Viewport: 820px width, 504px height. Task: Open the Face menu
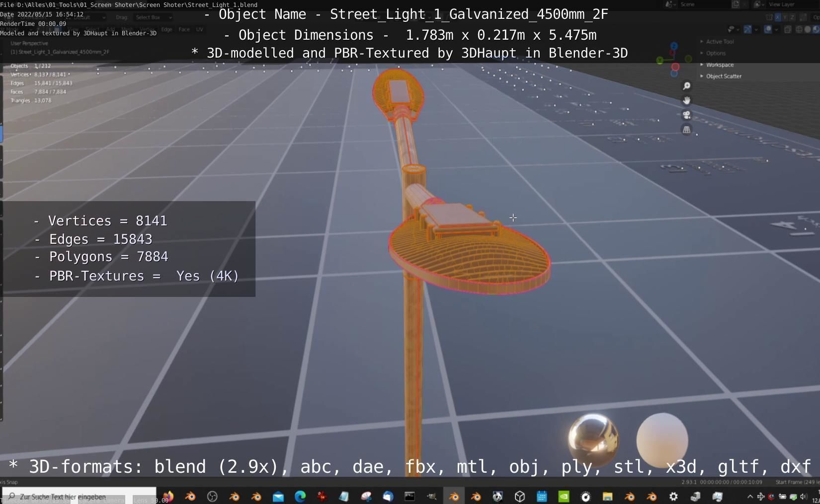point(184,29)
